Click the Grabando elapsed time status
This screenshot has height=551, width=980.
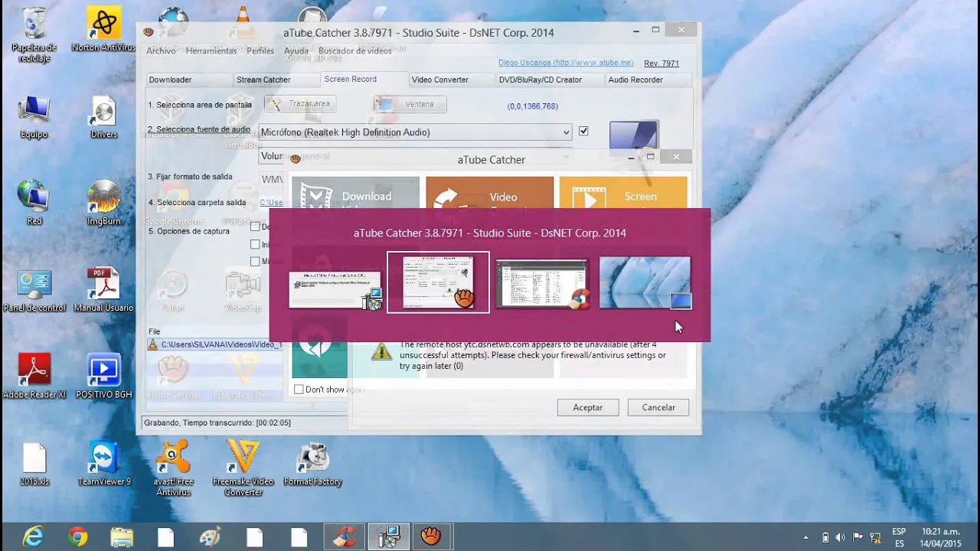click(x=217, y=422)
